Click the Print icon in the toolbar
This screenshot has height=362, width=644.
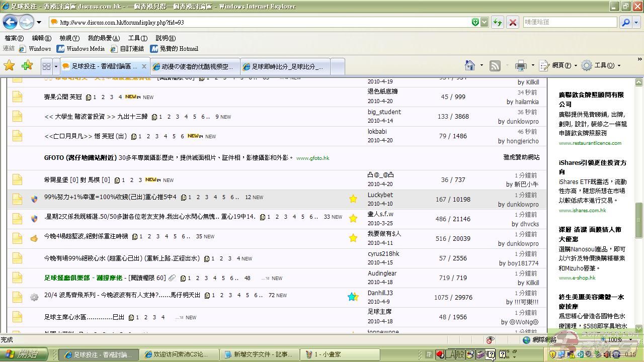click(x=521, y=66)
